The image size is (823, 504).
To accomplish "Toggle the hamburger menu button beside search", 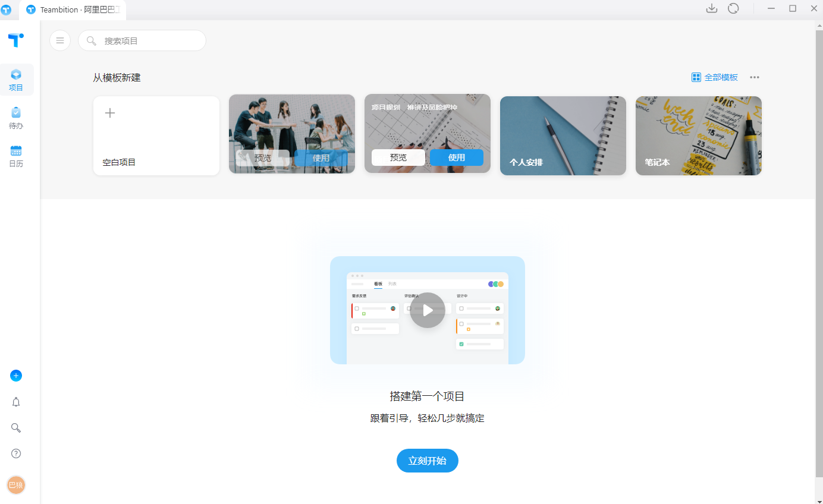I will 60,40.
